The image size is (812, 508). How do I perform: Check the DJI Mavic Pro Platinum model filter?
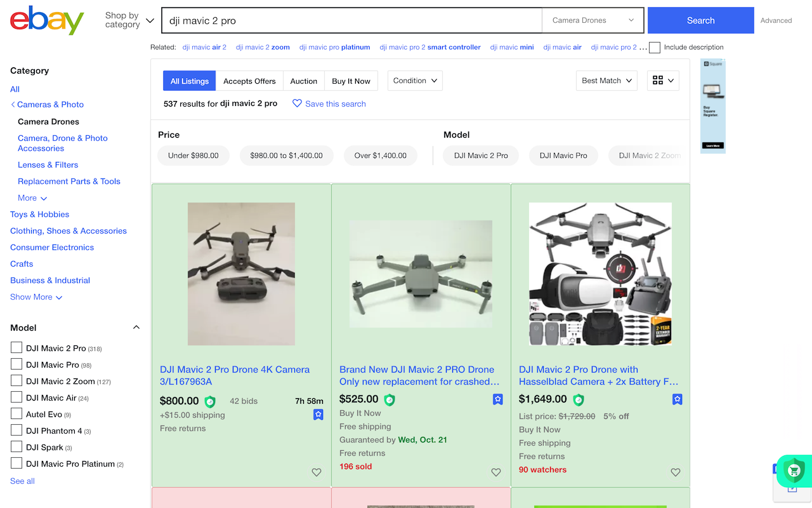[x=16, y=463]
